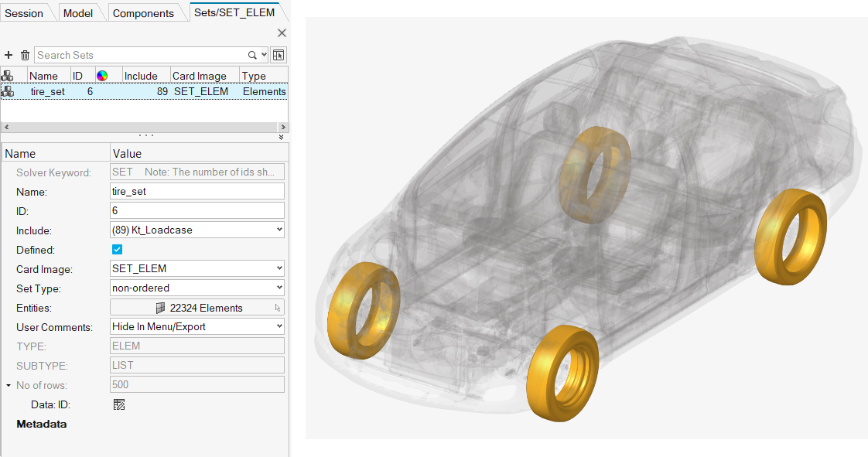Open the column selector icon beside search
The image size is (868, 457).
click(279, 55)
